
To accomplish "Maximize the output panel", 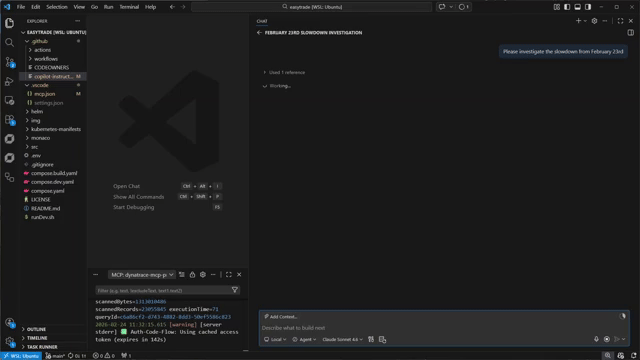I will click(x=229, y=275).
